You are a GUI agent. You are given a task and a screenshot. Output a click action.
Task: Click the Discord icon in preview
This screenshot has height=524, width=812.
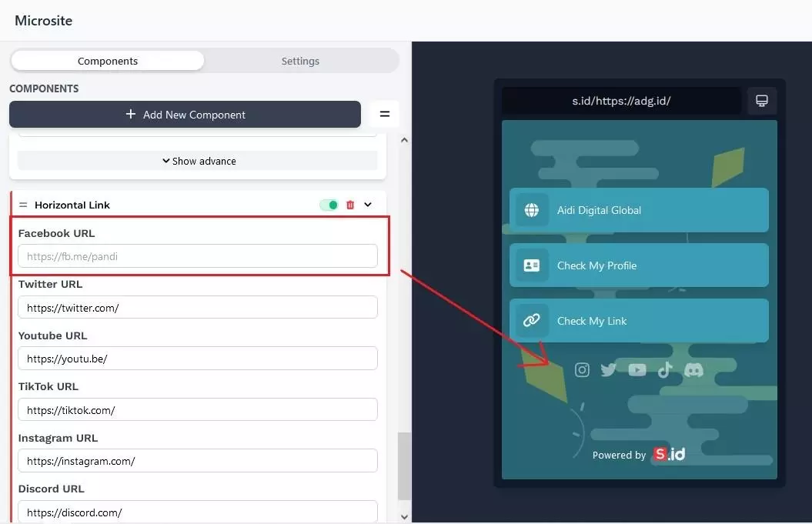(x=693, y=370)
